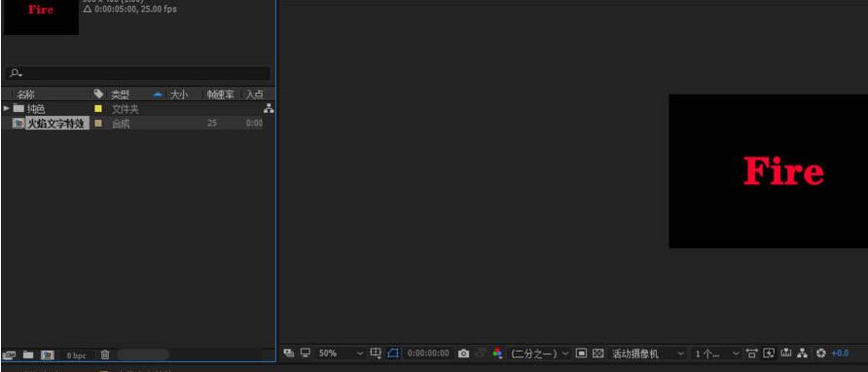This screenshot has height=372, width=868.
Task: Open color depth settings labeled 8 bpc
Action: tap(77, 355)
